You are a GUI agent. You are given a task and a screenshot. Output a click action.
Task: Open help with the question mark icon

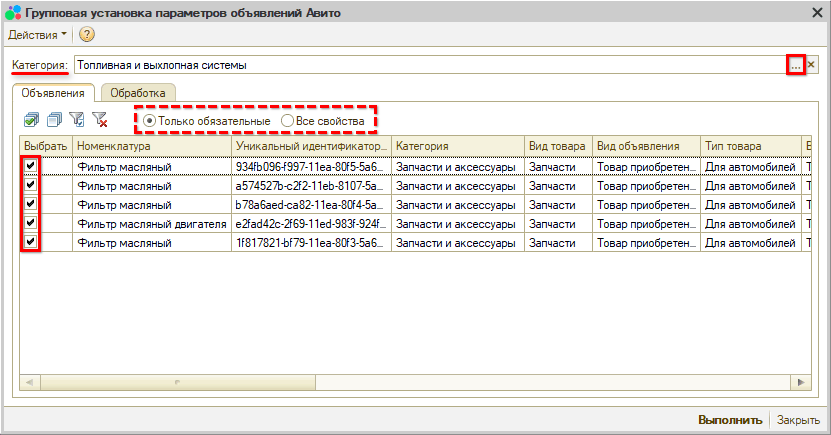coord(87,35)
